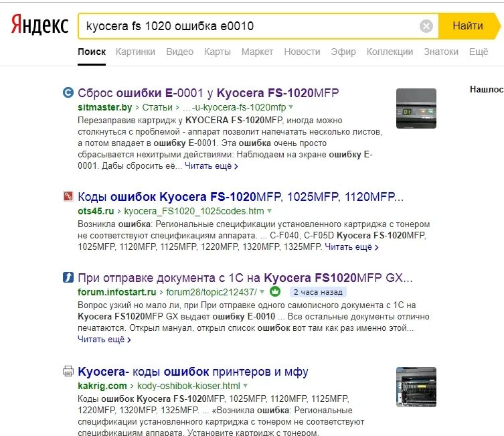The image size is (504, 436).
Task: Click the Яндекс logo
Action: coord(40,25)
